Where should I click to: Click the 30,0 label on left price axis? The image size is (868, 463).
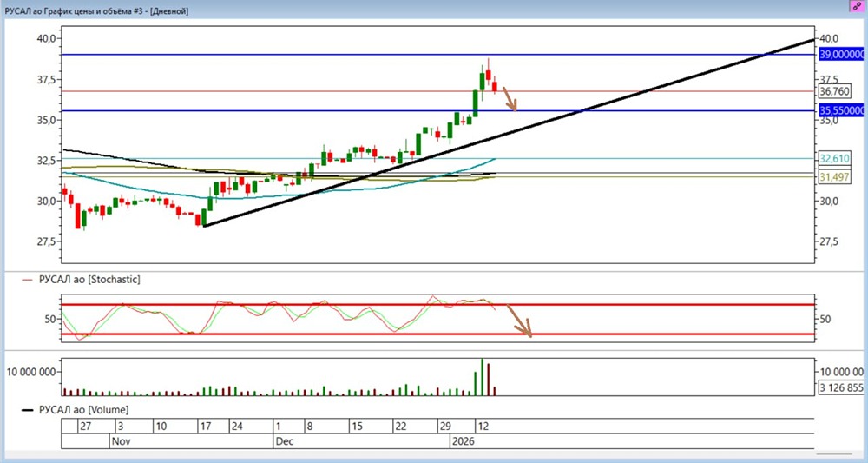coord(46,202)
